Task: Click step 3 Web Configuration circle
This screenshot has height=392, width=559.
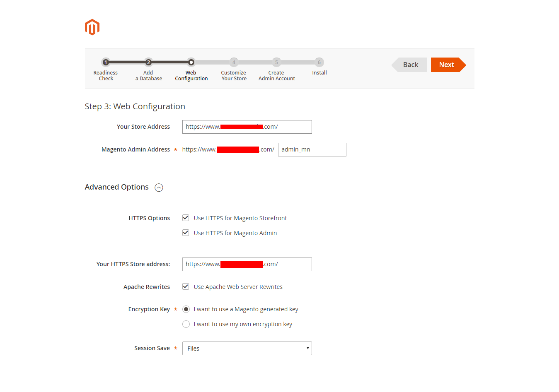Action: click(x=191, y=62)
